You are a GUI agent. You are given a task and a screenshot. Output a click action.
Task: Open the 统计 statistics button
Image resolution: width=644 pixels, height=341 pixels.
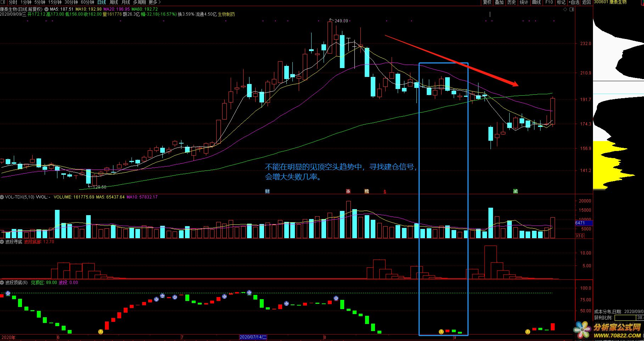[524, 2]
